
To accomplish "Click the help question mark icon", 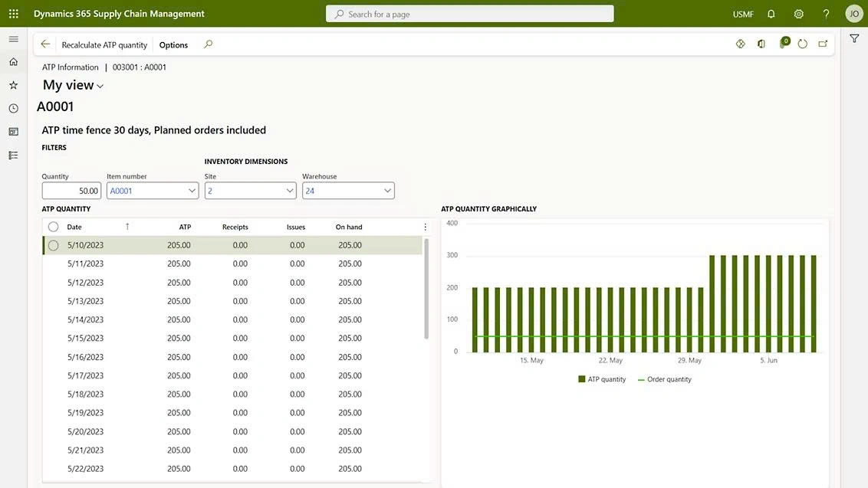I will point(826,14).
